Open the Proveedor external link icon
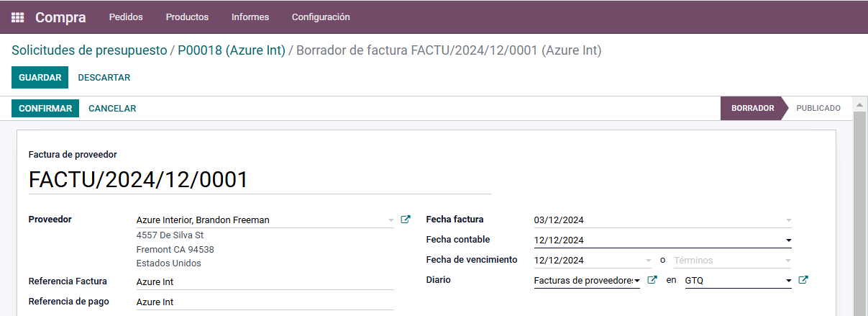This screenshot has width=868, height=316. coord(406,220)
